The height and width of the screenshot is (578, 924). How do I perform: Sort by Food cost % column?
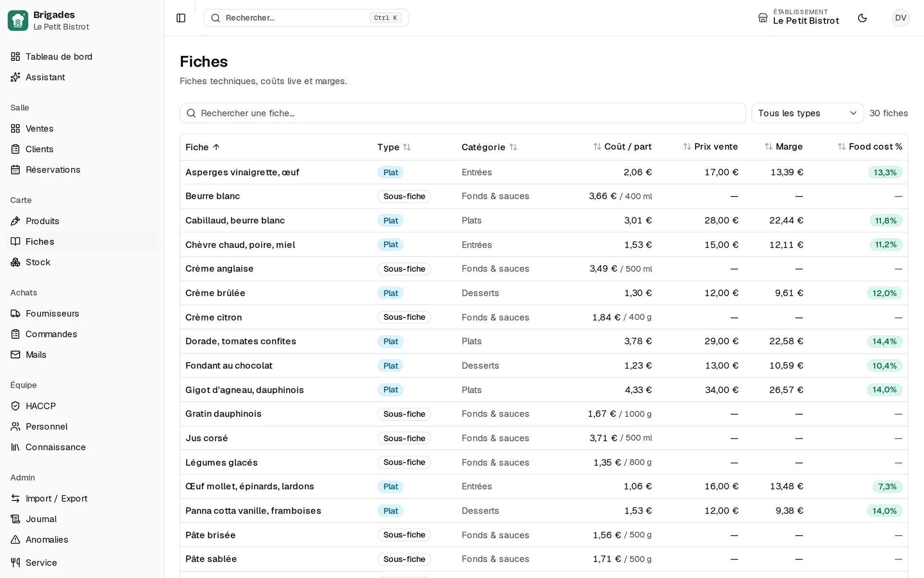click(x=870, y=146)
